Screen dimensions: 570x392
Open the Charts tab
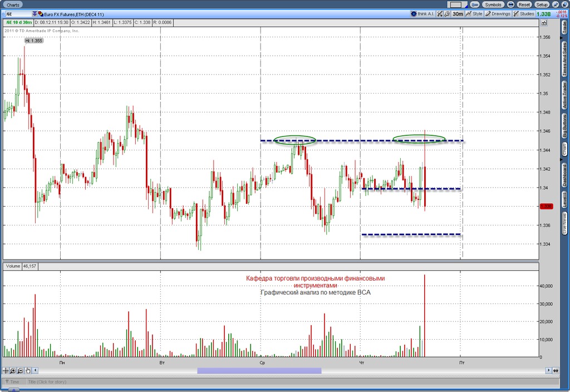tap(13, 4)
